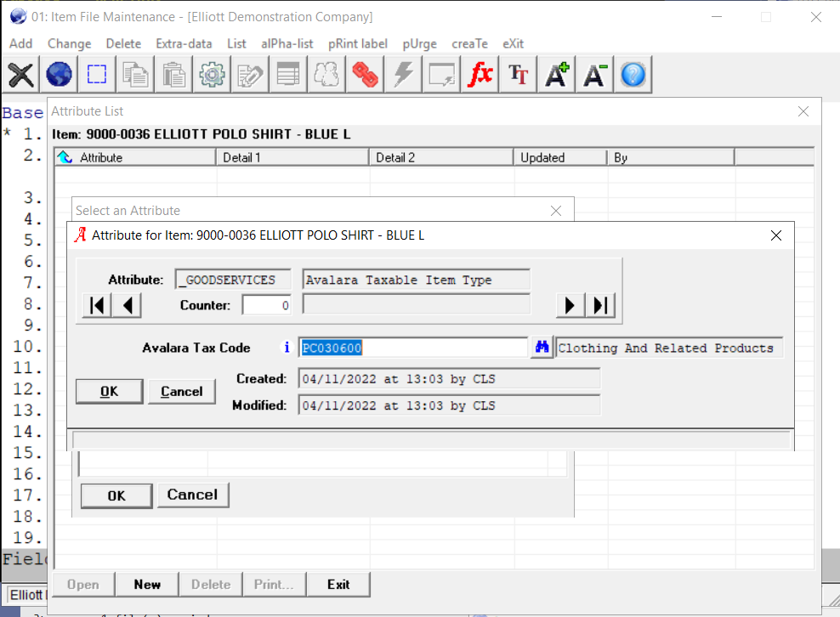Select the dashed rectangle selection tool

pyautogui.click(x=97, y=75)
